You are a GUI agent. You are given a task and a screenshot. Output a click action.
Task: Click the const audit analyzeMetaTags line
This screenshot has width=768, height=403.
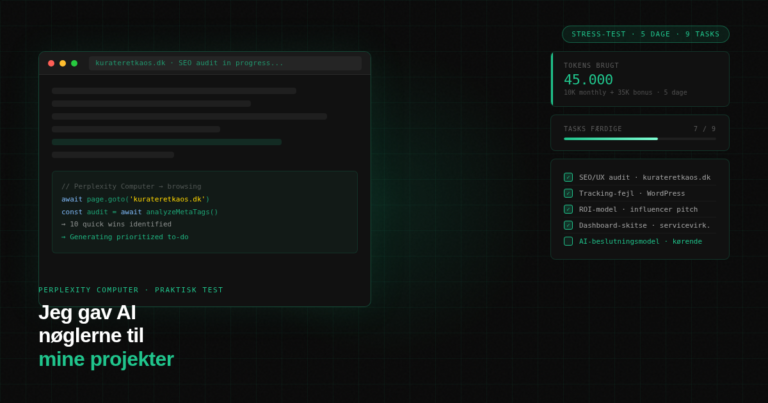(139, 212)
